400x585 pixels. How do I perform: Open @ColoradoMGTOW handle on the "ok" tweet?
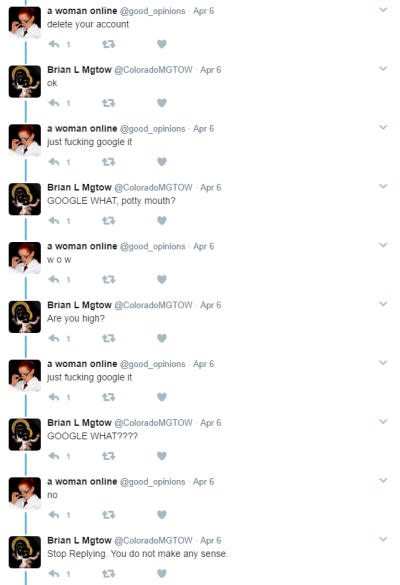153,70
